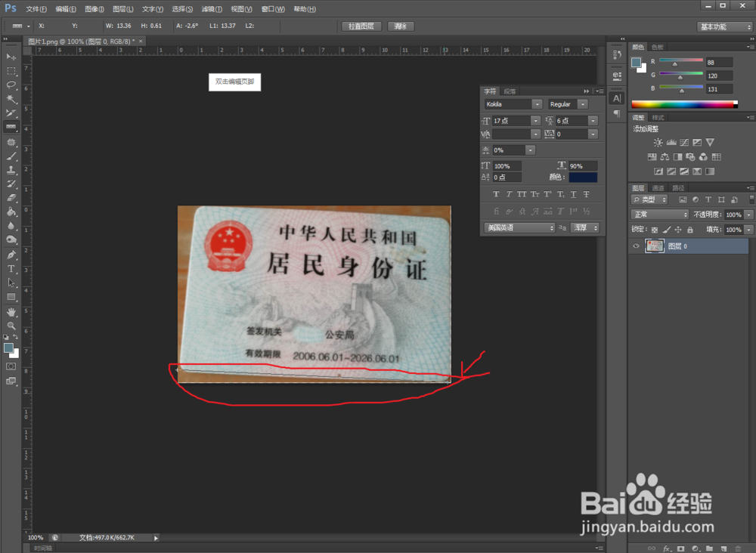Click the G value field showing 120
756x553 pixels.
point(720,76)
